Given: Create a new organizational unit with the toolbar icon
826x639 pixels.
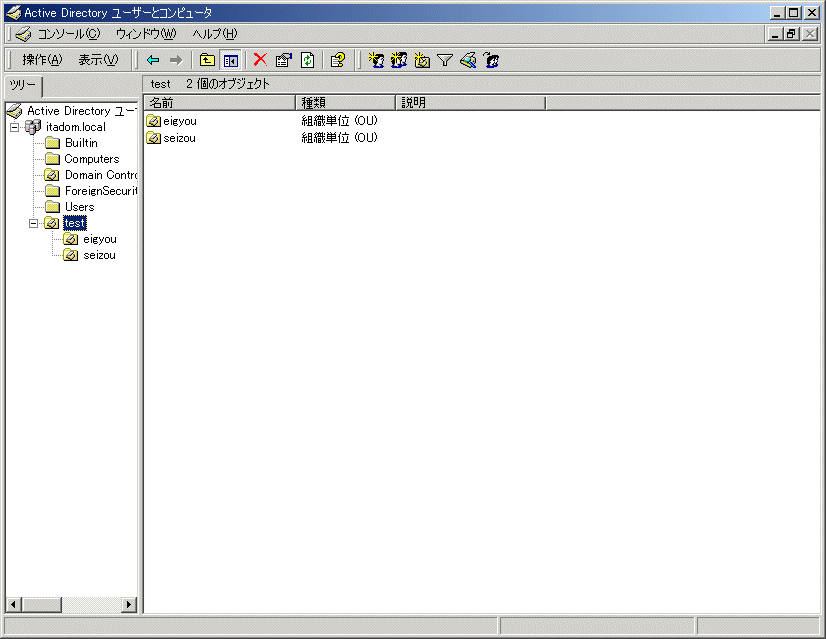Looking at the screenshot, I should coord(422,60).
